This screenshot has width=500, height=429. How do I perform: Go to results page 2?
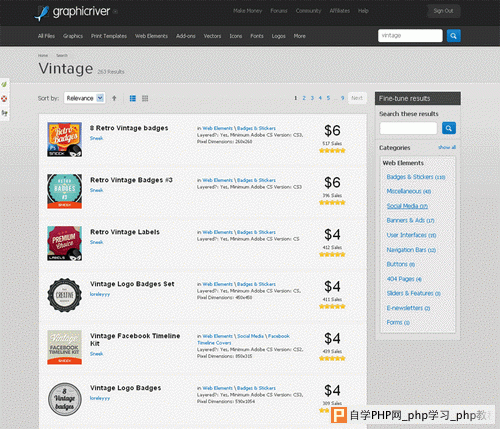pyautogui.click(x=304, y=98)
